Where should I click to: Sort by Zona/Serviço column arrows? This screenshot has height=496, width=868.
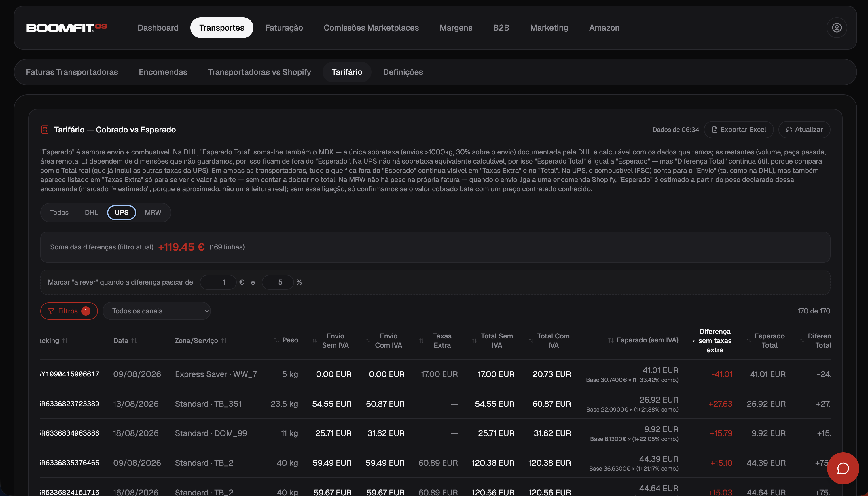coord(224,341)
